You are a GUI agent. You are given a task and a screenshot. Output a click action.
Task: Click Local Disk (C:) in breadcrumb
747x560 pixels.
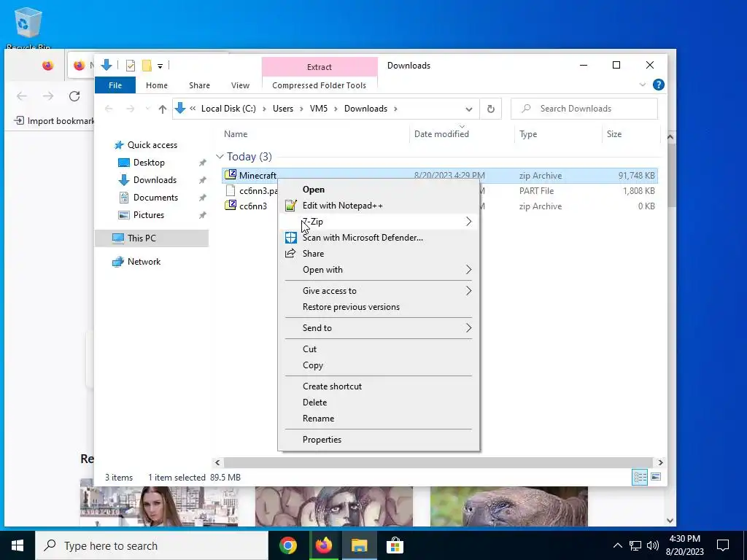pos(228,109)
